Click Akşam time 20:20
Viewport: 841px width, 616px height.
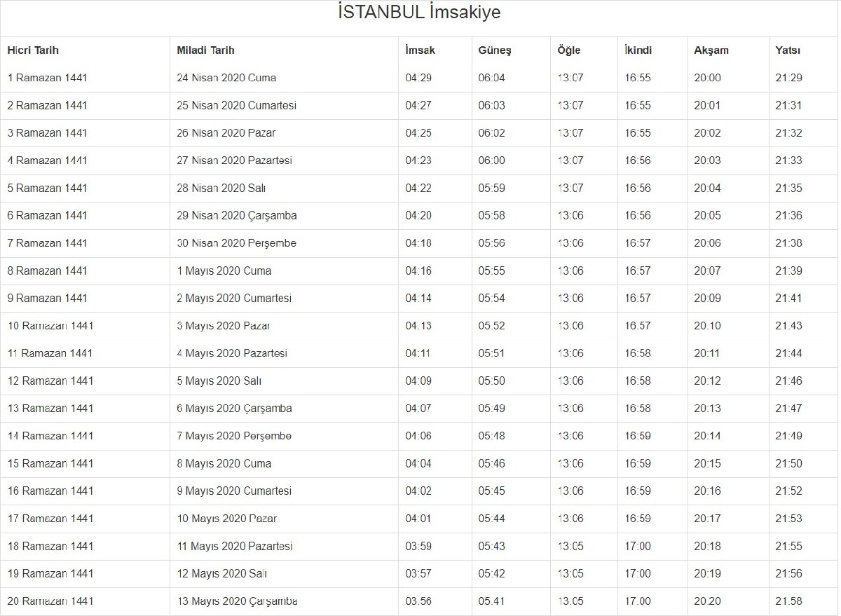click(707, 601)
